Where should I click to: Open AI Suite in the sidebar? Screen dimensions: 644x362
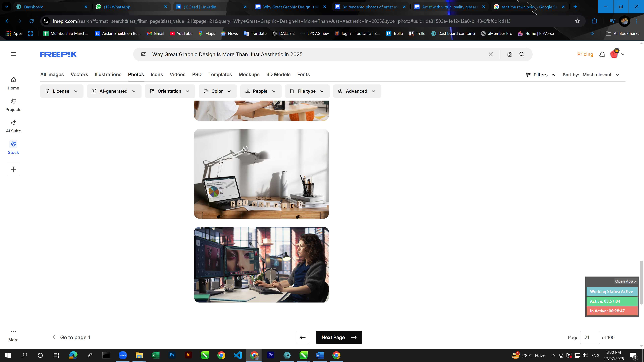click(13, 126)
